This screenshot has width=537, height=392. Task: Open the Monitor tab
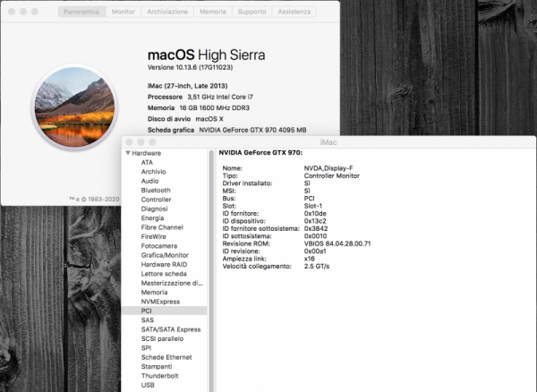tap(124, 12)
